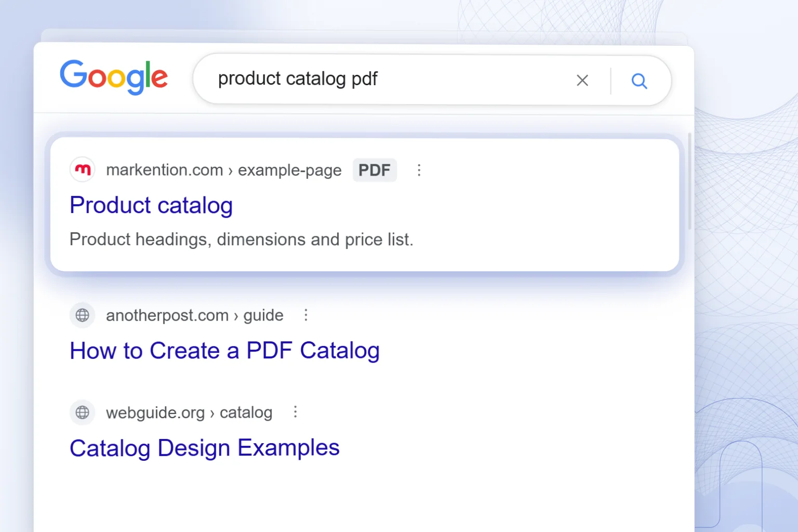Viewport: 798px width, 532px height.
Task: Click the magnifying glass search icon
Action: point(639,81)
